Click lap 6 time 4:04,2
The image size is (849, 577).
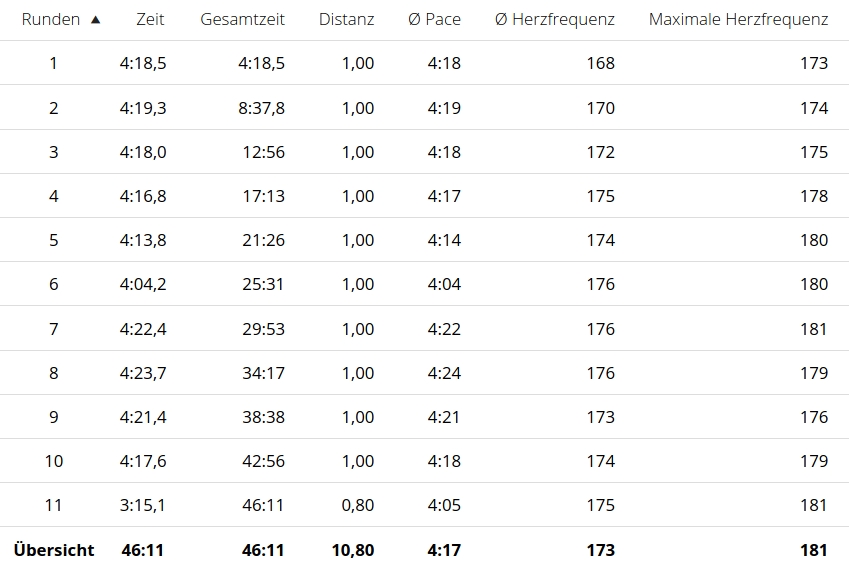tap(143, 284)
